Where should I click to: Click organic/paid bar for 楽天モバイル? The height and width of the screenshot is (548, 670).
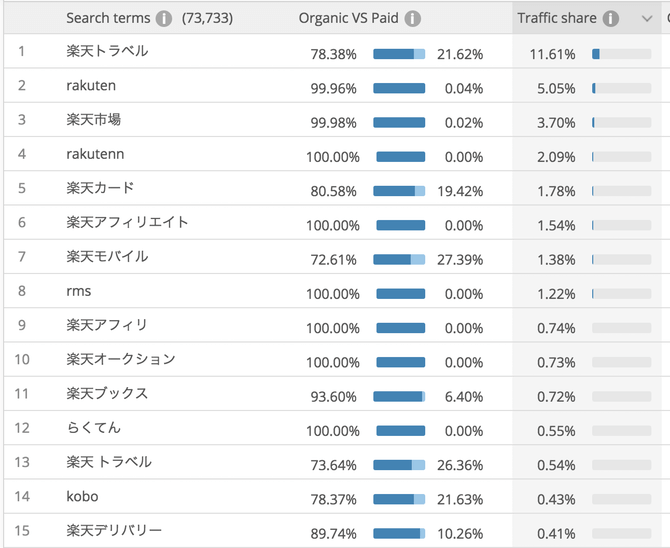[x=399, y=259]
